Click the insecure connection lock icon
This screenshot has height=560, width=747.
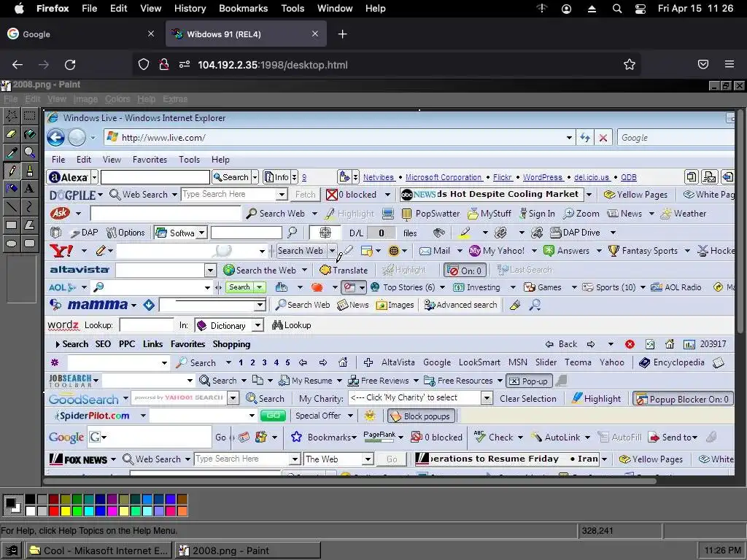coord(164,65)
